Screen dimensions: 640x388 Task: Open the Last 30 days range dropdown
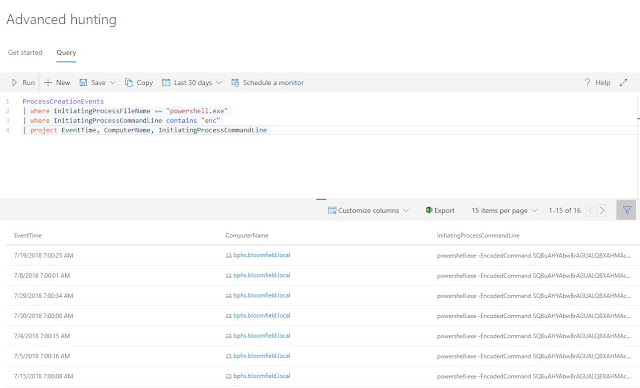tap(192, 83)
